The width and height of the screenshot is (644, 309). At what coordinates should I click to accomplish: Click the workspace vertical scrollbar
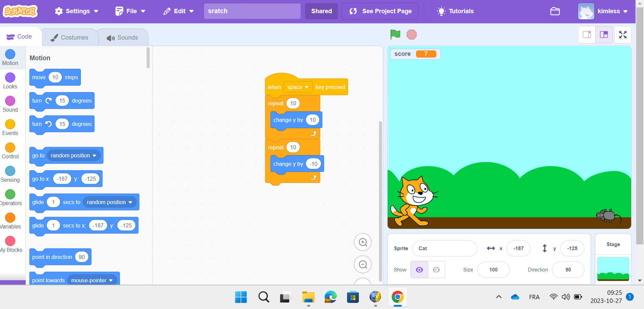(380, 201)
